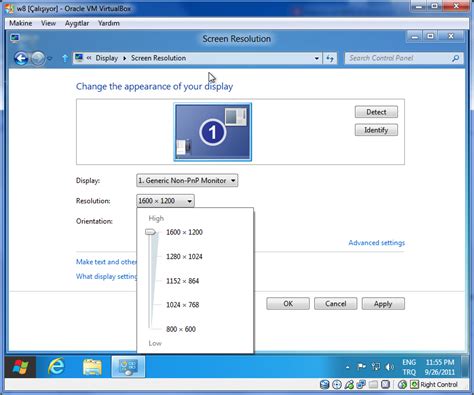Image resolution: width=474 pixels, height=395 pixels.
Task: Click the greyed forward navigation arrow
Action: [38, 59]
